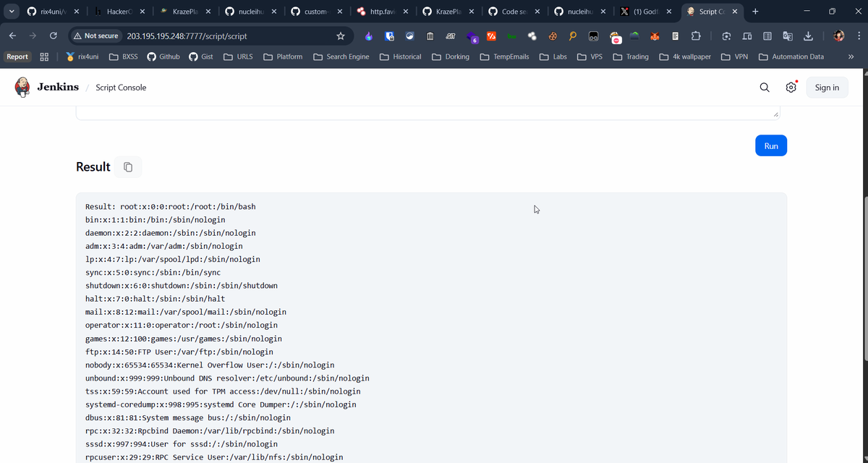Click the Google Lens screenshot search icon
This screenshot has width=868, height=463.
(x=727, y=36)
